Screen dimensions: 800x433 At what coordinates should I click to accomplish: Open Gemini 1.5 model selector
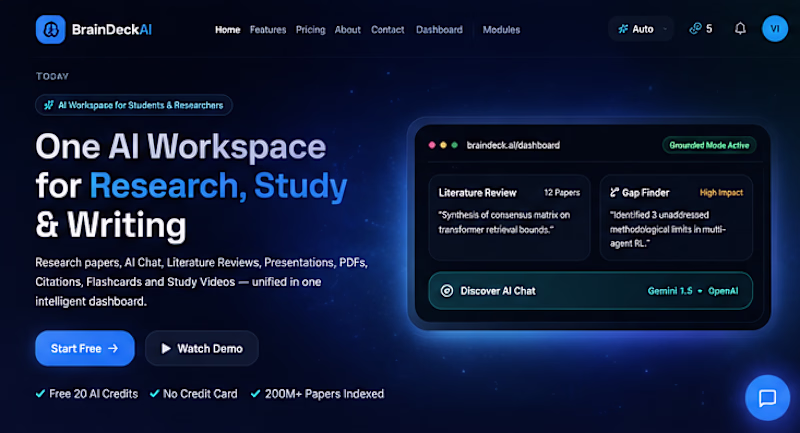pyautogui.click(x=670, y=291)
